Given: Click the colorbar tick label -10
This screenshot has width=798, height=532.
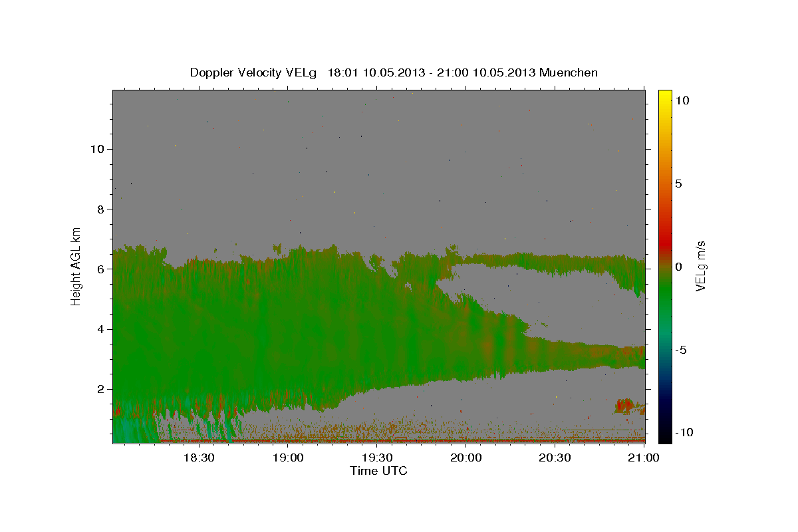Looking at the screenshot, I should point(683,433).
